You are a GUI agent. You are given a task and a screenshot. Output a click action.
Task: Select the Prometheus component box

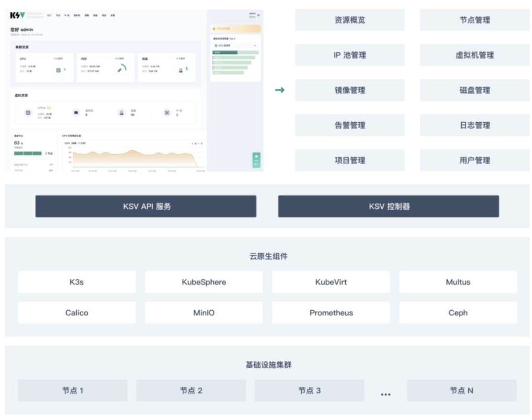point(331,313)
